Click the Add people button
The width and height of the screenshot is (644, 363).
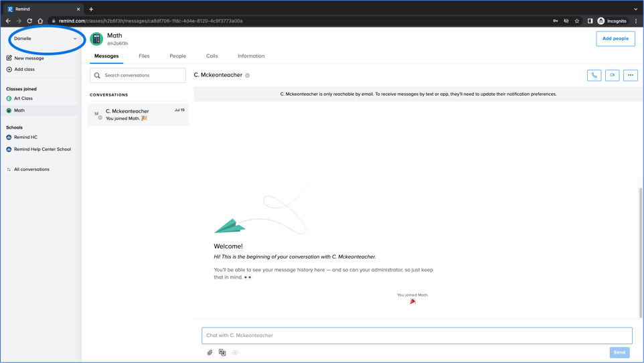[615, 39]
